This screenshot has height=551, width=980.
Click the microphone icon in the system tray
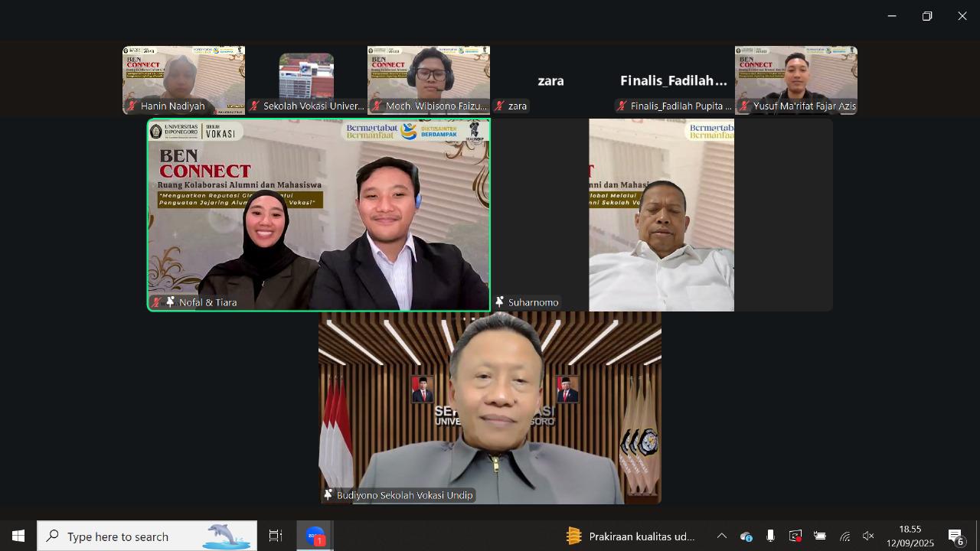point(770,536)
